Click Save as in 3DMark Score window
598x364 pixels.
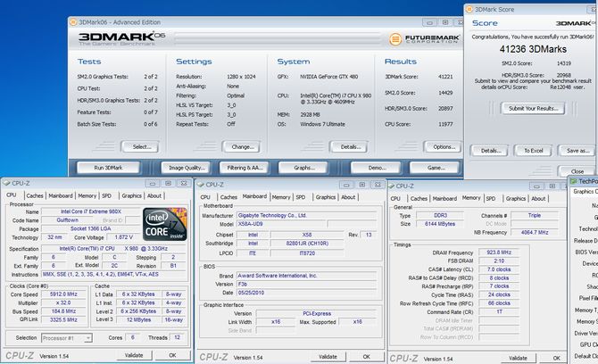pyautogui.click(x=577, y=151)
